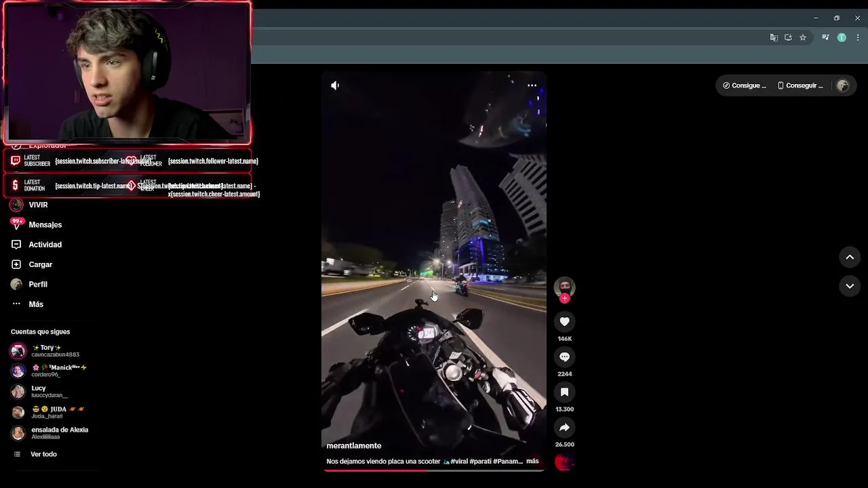Screen dimensions: 868x488
Task: Click the '146K' likes count
Action: pos(564,339)
